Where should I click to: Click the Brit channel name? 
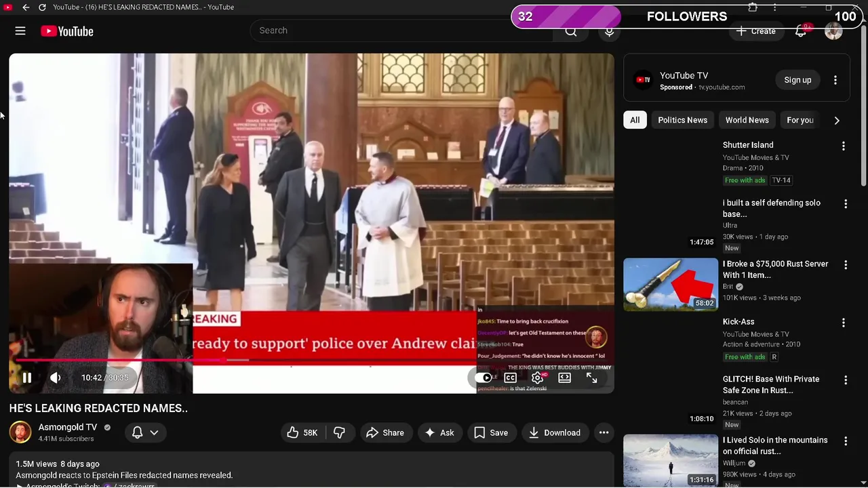[x=728, y=287]
